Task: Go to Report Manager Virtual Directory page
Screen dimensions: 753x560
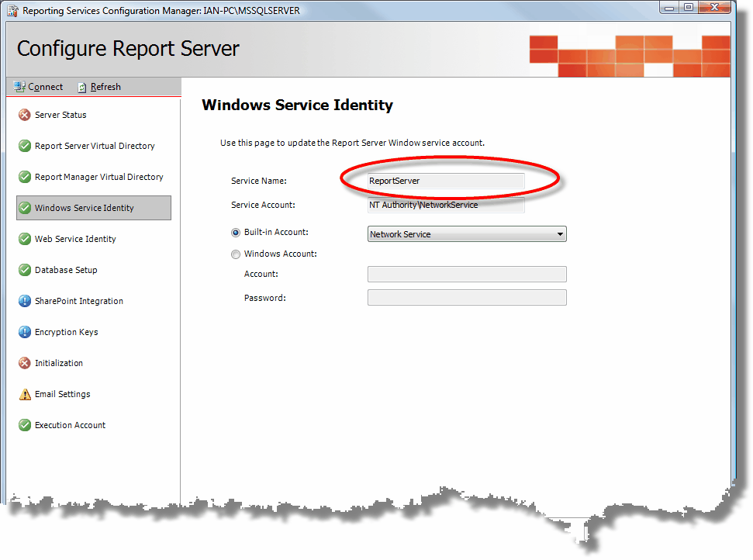Action: tap(99, 177)
